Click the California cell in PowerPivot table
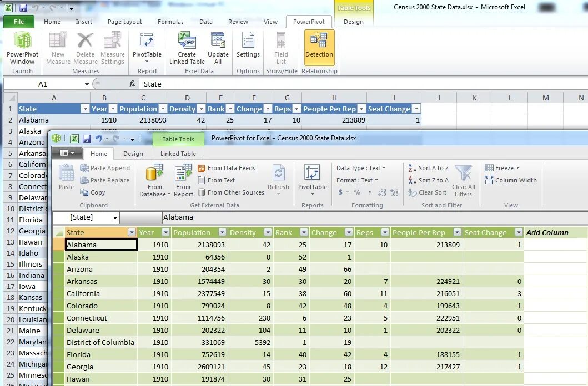This screenshot has height=386, width=588. (x=101, y=293)
